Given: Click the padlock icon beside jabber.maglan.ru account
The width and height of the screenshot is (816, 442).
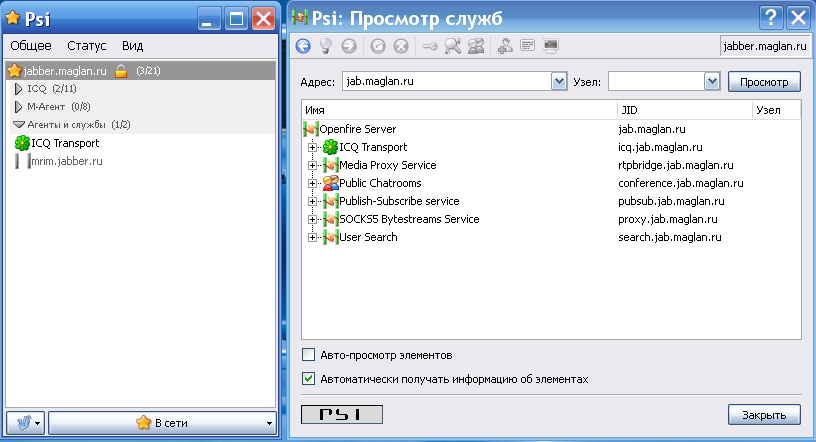Looking at the screenshot, I should click(x=120, y=71).
